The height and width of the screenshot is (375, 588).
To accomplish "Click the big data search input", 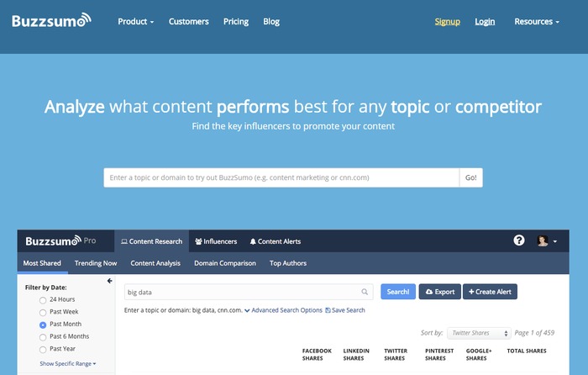I will pyautogui.click(x=249, y=292).
